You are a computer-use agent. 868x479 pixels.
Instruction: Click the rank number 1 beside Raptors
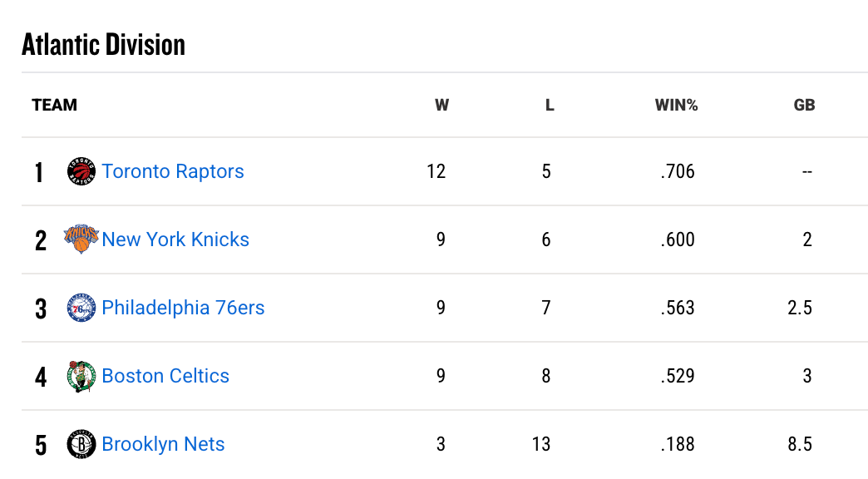coord(40,171)
